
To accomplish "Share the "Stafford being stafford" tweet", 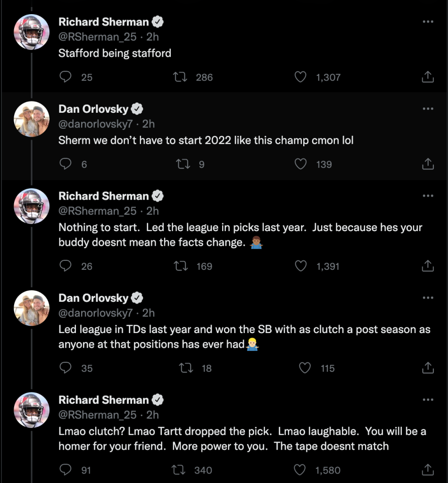I will tap(428, 77).
